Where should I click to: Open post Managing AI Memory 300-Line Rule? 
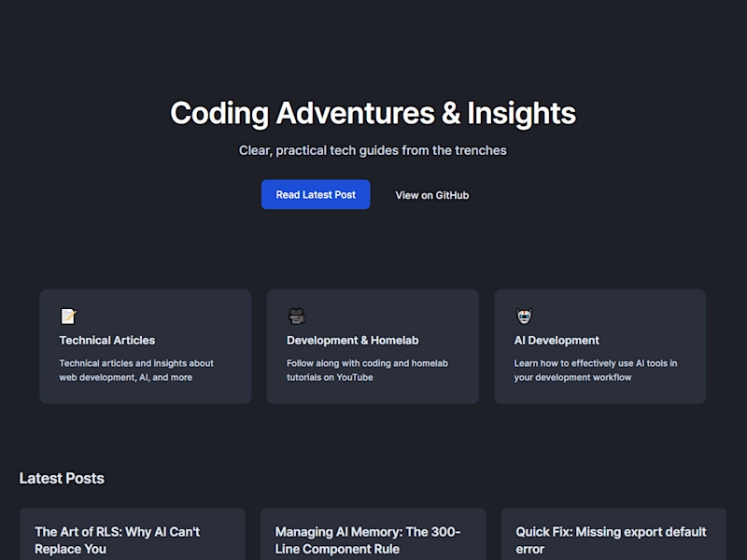tap(368, 540)
